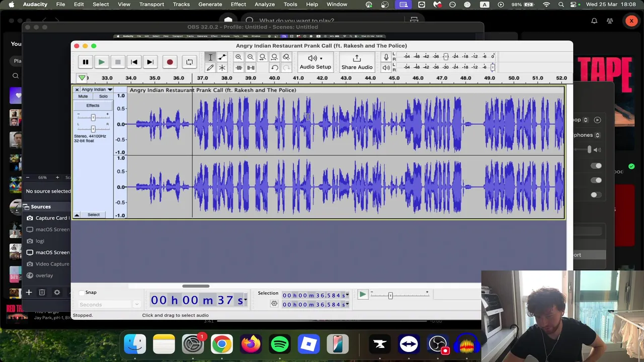Open the Audio Setup dropdown
Screen dimensions: 644x362
coord(315,62)
